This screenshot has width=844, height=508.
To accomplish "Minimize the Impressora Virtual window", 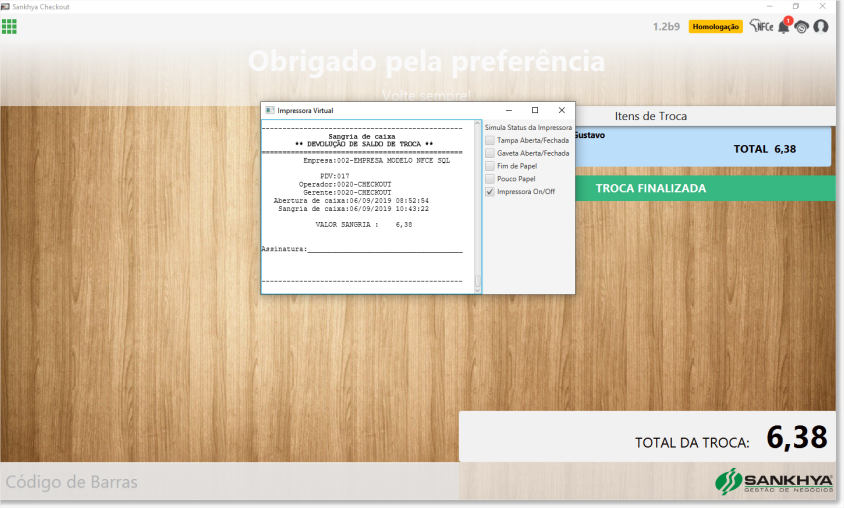I will click(509, 110).
